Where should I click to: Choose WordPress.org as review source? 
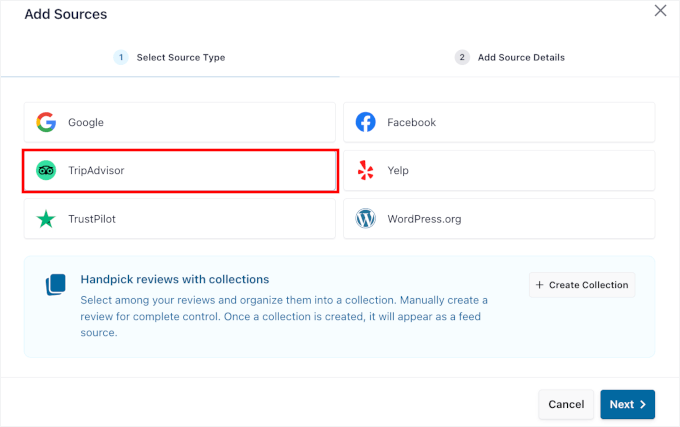coord(499,219)
